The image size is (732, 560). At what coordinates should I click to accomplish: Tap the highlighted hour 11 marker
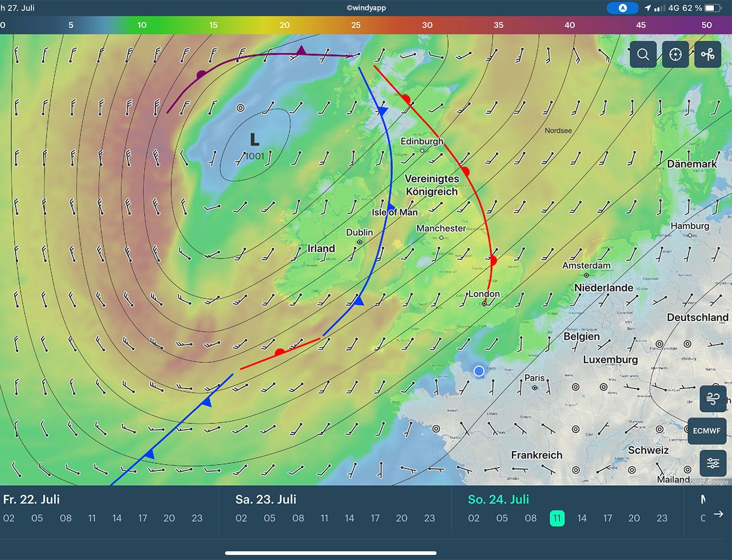point(556,518)
